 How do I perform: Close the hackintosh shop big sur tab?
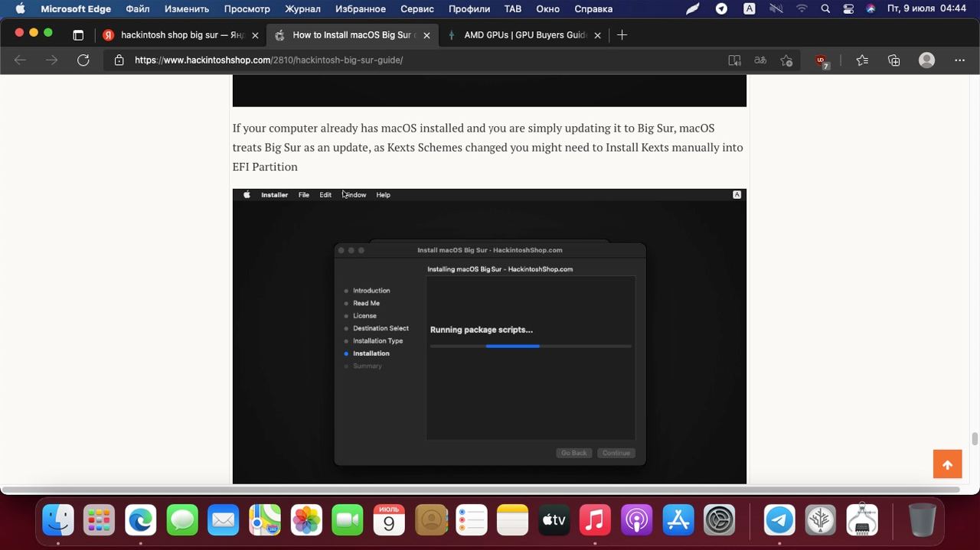coord(255,35)
